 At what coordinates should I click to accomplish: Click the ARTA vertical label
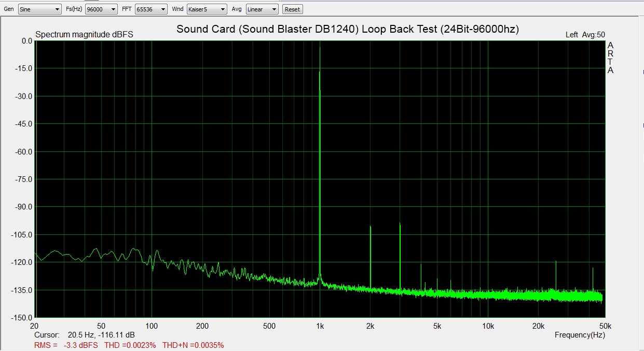click(x=611, y=58)
